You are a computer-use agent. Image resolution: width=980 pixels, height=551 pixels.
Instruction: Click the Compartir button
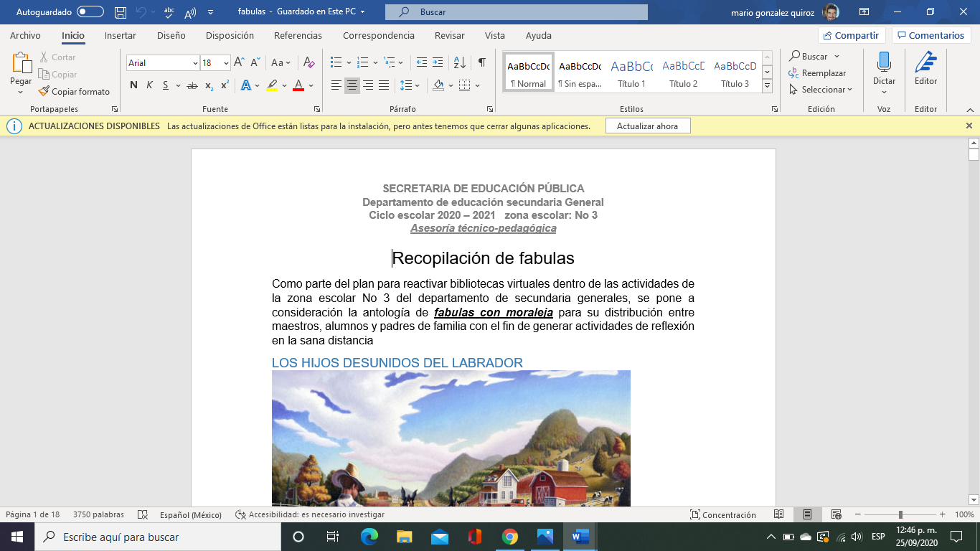pos(851,35)
